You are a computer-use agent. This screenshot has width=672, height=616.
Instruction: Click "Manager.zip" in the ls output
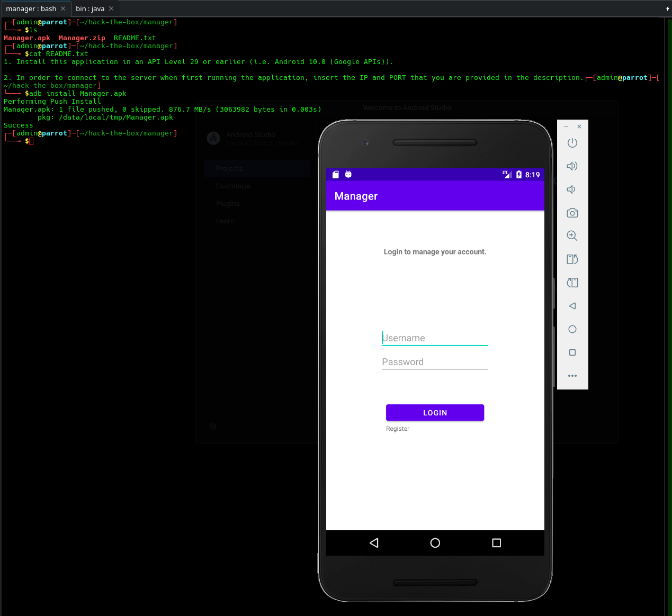(x=82, y=38)
